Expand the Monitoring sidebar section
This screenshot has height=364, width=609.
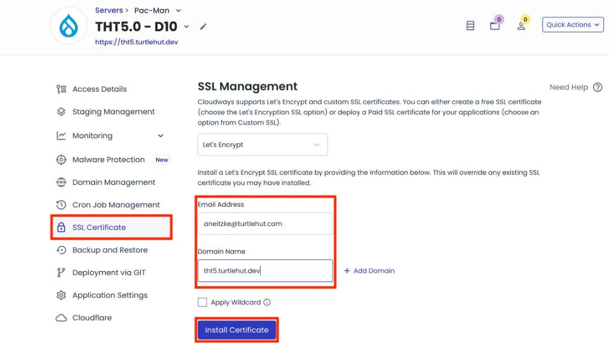click(x=160, y=136)
